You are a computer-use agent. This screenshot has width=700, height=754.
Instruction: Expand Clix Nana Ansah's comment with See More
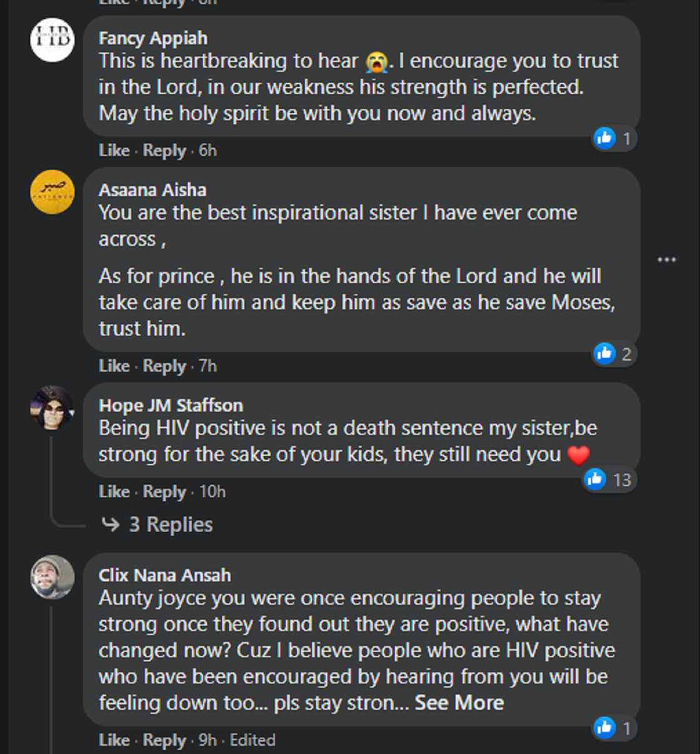pos(459,703)
